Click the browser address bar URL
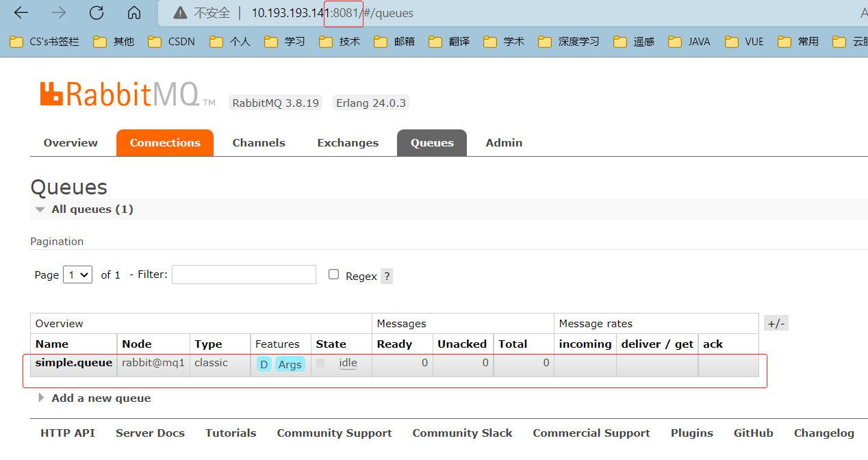 pos(332,12)
